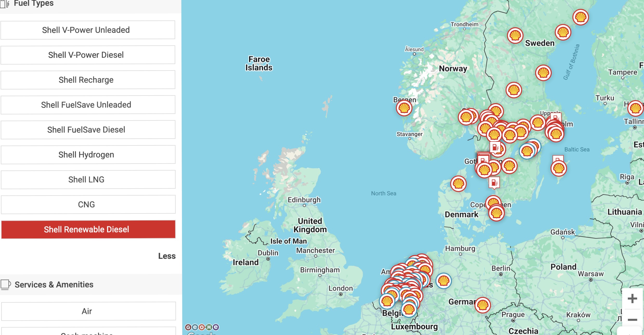Select the fuel pump marker above Gotland's Shell marker
644x335 pixels.
[x=558, y=159]
